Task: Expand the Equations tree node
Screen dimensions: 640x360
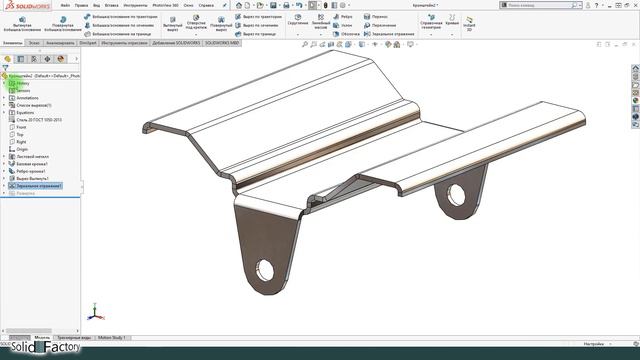Action: pyautogui.click(x=4, y=113)
